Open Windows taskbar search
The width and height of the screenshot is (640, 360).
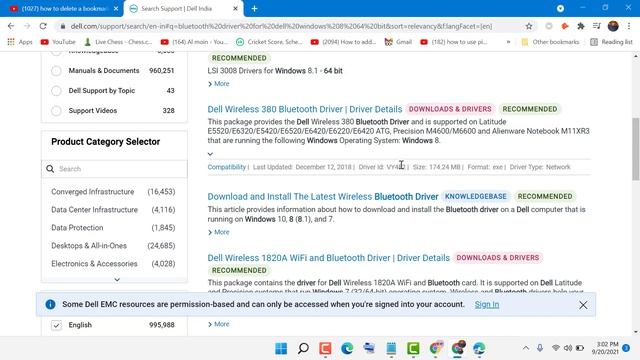click(x=303, y=348)
